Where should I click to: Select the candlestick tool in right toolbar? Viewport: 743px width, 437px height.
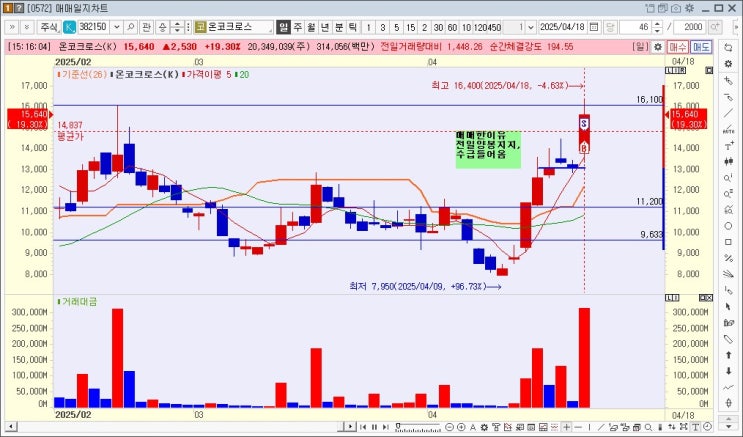tap(728, 162)
